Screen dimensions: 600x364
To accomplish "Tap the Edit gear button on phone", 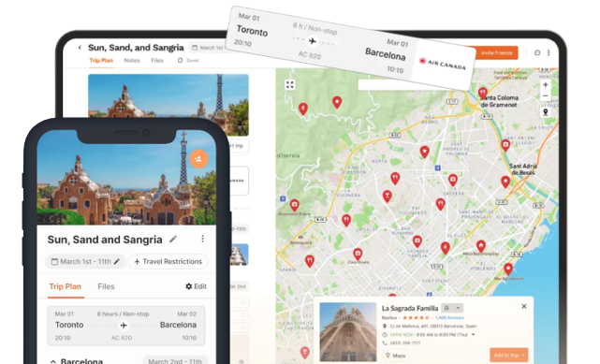I will tap(196, 286).
